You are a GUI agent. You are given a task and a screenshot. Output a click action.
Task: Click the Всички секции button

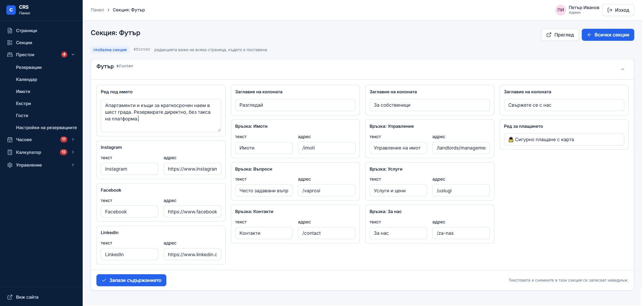[x=608, y=35]
